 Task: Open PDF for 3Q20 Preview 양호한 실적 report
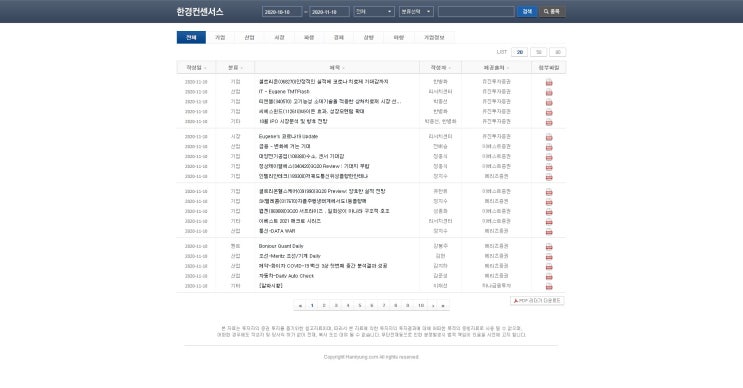pyautogui.click(x=549, y=191)
